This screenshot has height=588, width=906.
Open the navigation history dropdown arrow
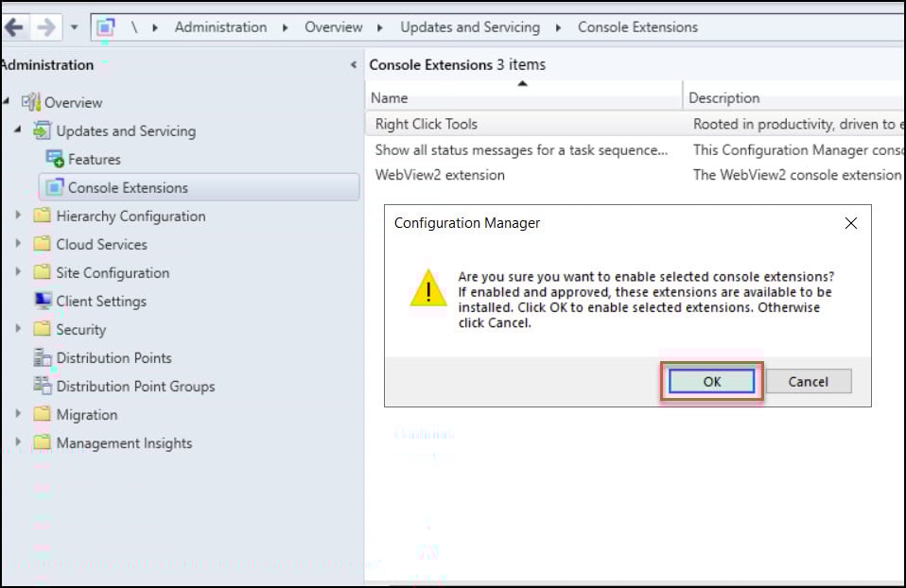click(x=74, y=27)
